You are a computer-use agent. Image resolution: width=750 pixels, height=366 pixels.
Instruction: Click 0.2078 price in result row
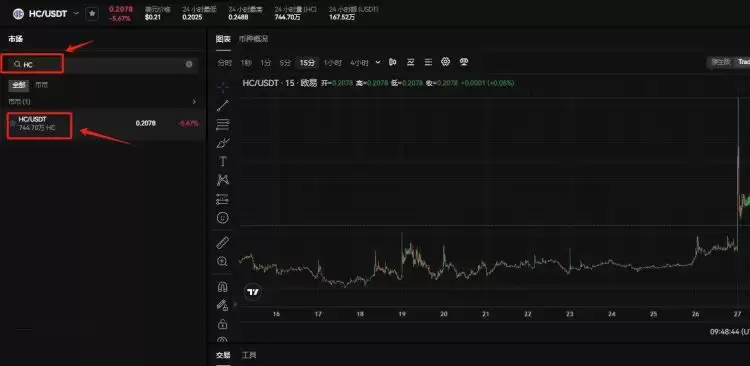pyautogui.click(x=145, y=123)
